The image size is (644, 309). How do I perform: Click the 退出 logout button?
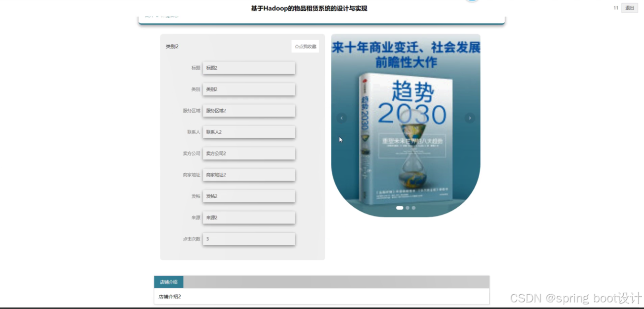[629, 8]
